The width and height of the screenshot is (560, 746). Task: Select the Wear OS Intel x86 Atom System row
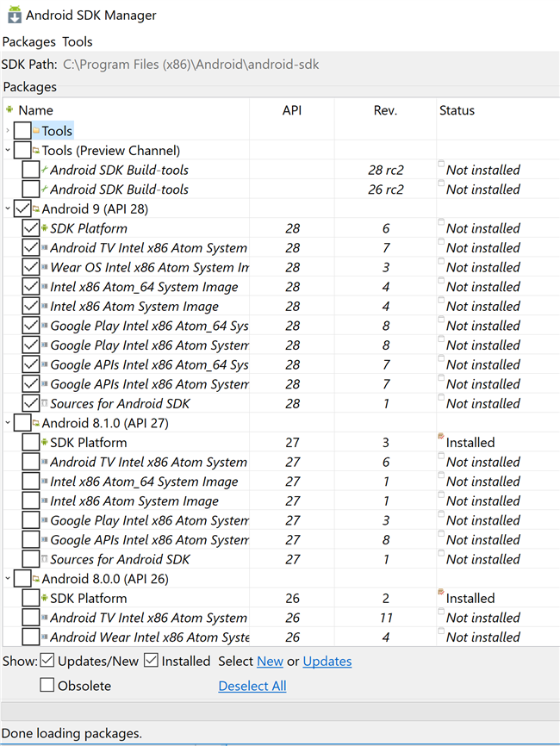(x=281, y=267)
